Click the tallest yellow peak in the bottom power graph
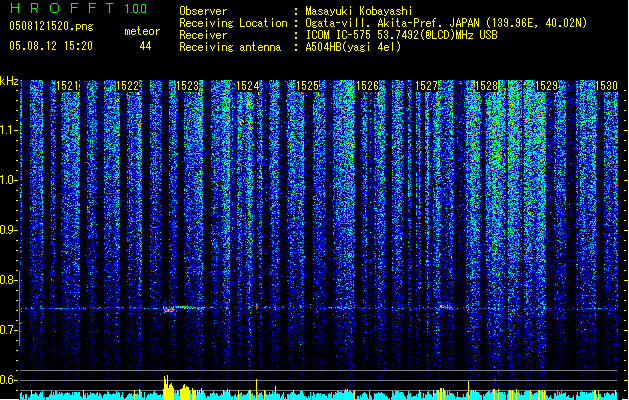The width and height of the screenshot is (629, 400). [x=166, y=387]
